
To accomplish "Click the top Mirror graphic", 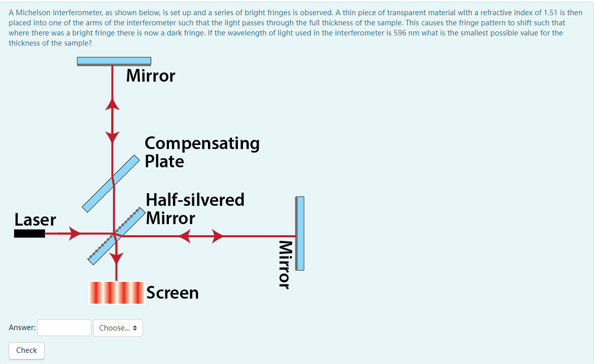I will click(x=114, y=61).
